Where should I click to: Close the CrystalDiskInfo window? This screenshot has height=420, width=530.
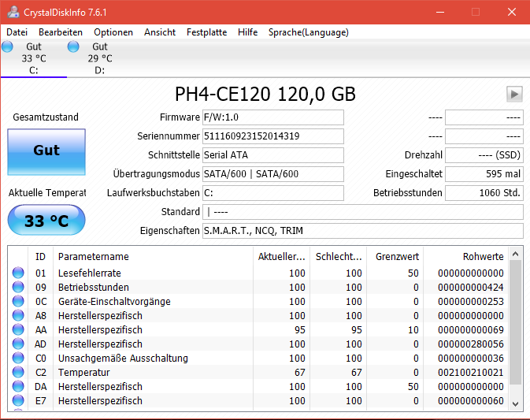512,12
